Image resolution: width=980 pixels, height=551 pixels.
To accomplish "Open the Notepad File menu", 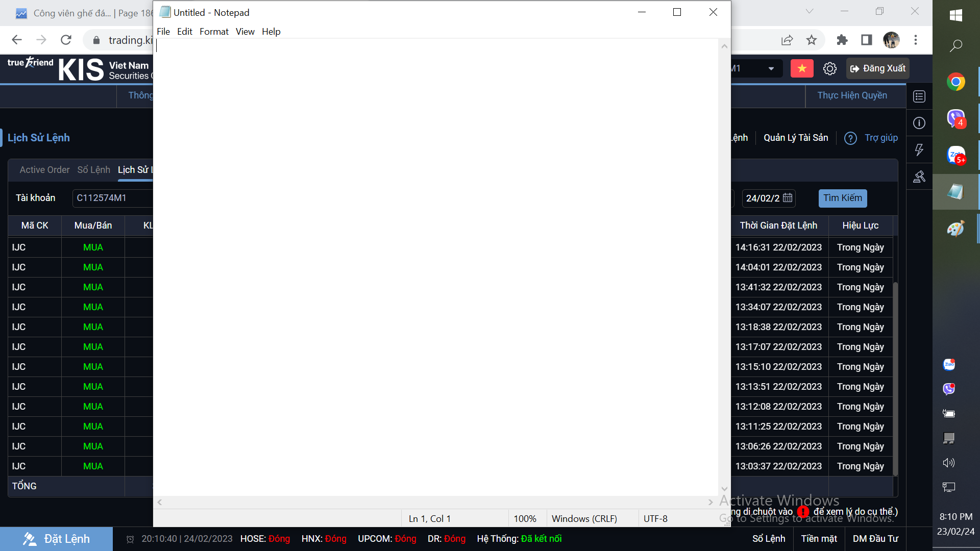I will pos(163,32).
